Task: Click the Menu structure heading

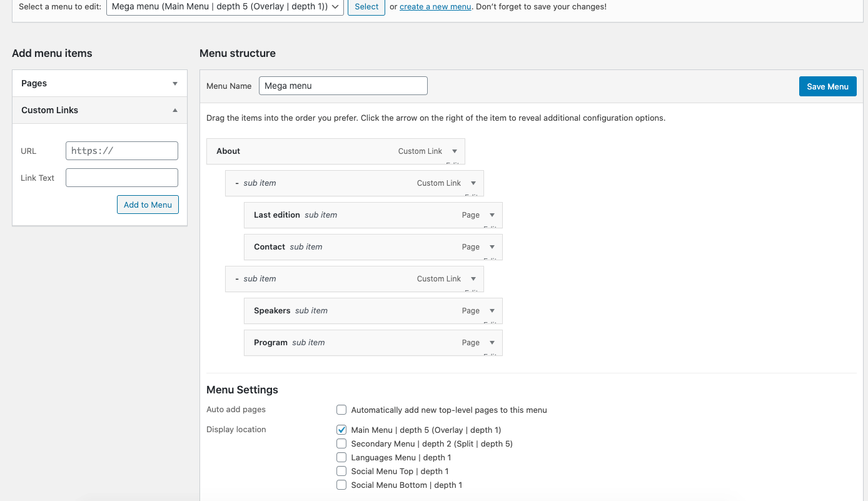Action: tap(238, 53)
